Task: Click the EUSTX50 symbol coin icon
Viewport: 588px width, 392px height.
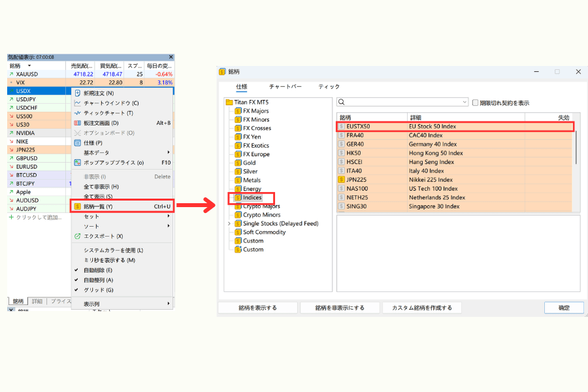Action: tap(340, 126)
